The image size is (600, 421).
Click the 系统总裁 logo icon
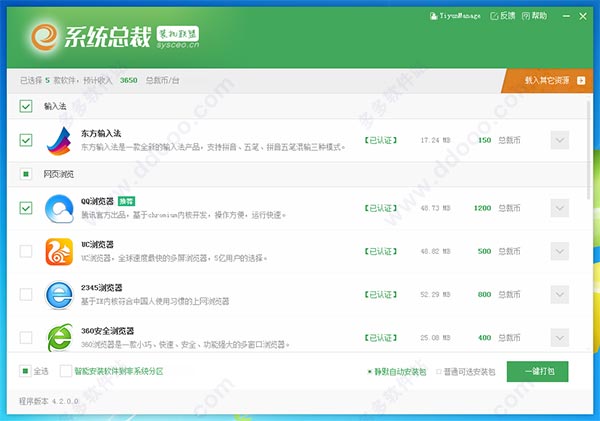click(44, 37)
